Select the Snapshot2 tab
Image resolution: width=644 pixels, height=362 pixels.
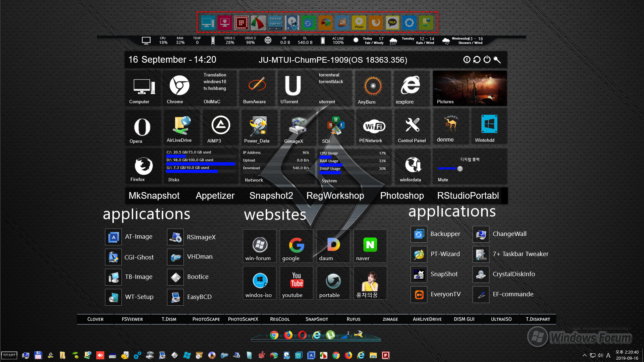tap(271, 196)
